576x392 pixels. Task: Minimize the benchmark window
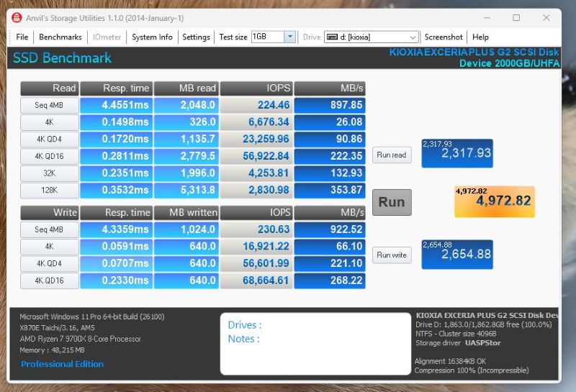pyautogui.click(x=485, y=18)
